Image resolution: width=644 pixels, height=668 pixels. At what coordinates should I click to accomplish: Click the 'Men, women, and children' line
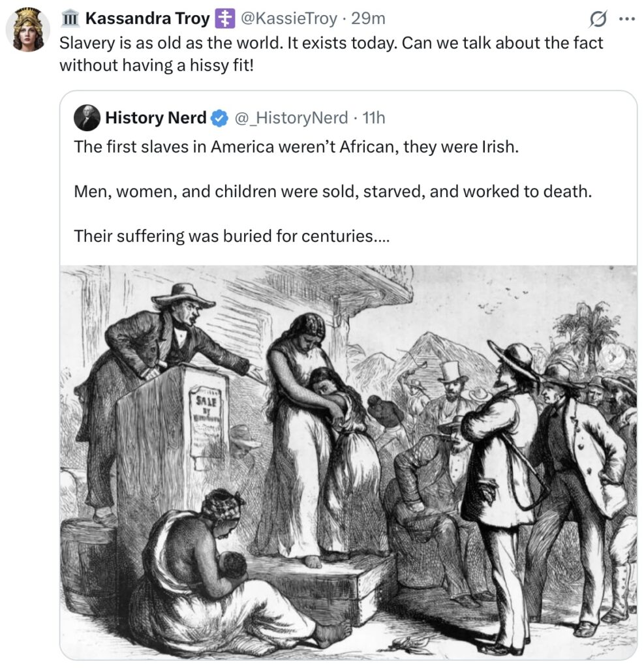(x=333, y=191)
